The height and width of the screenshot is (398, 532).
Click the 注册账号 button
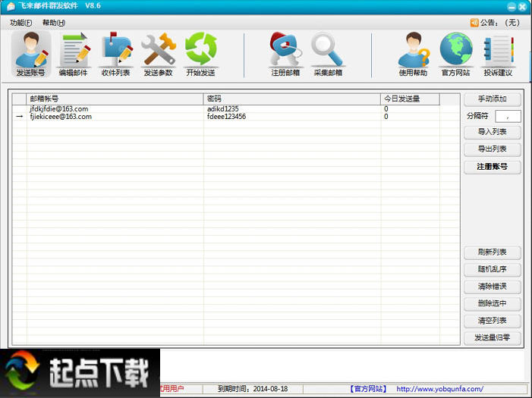(x=493, y=167)
